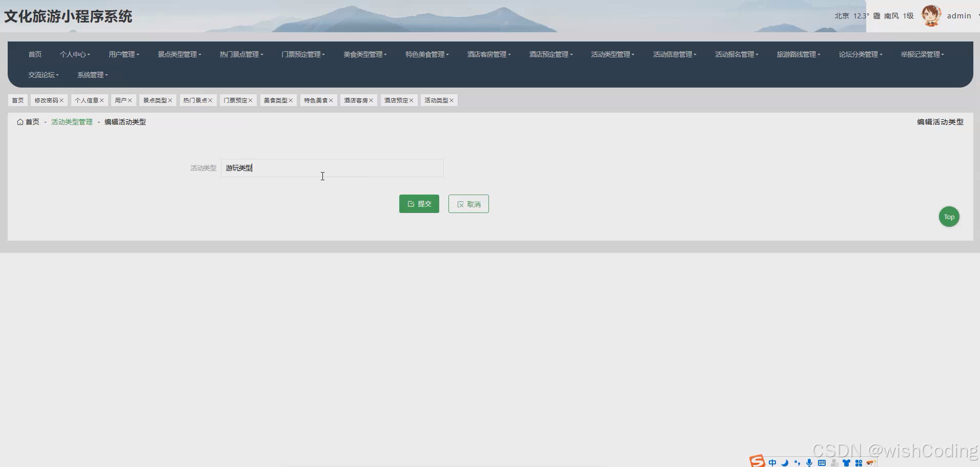The image size is (980, 467).
Task: Open the Sogou skin selector t-shirt icon
Action: [846, 462]
